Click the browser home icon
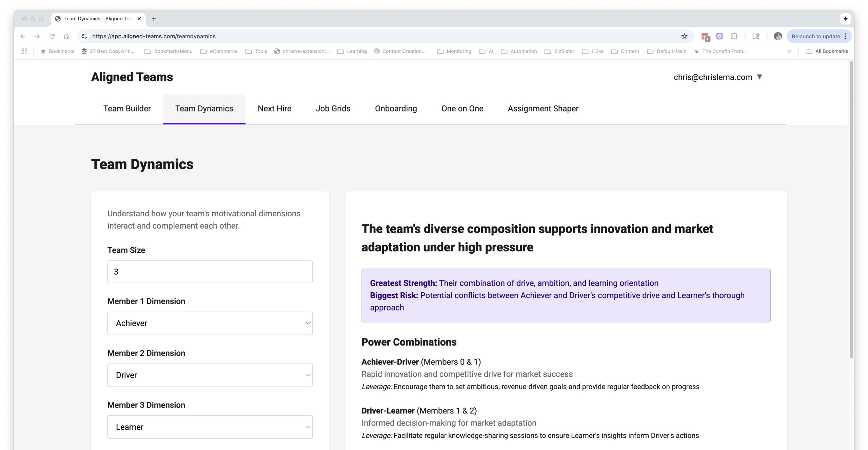Screen dimensions: 868x450 (67, 36)
